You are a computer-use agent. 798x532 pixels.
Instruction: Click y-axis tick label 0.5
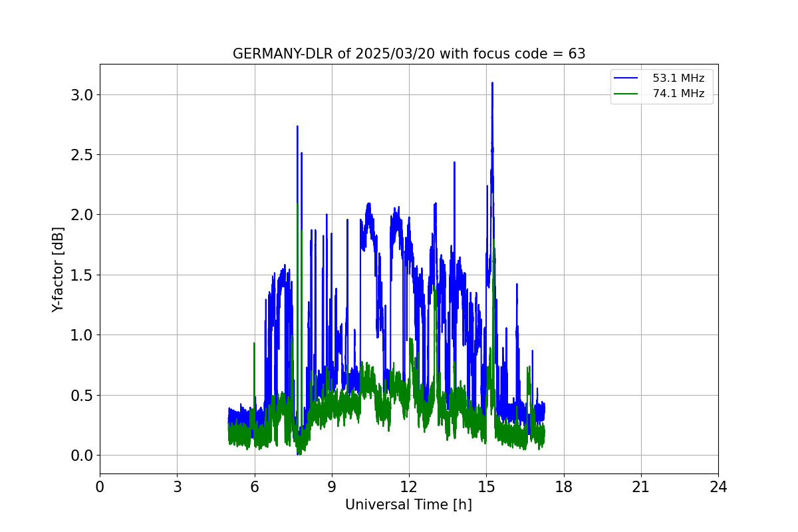coord(81,396)
